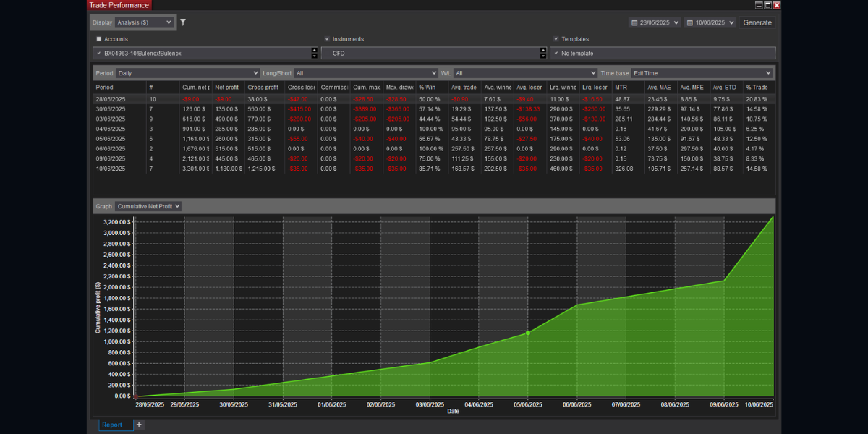Open the Graph Cumulative Net Profit dropdown
The width and height of the screenshot is (868, 434).
(148, 206)
